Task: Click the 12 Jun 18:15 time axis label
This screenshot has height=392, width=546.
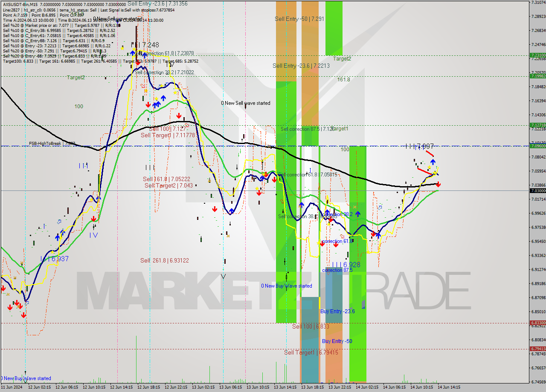Action: (x=149, y=387)
